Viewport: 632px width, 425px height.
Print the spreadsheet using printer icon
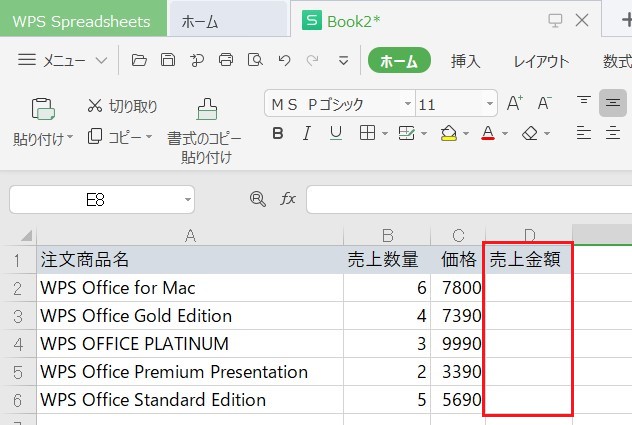[226, 60]
